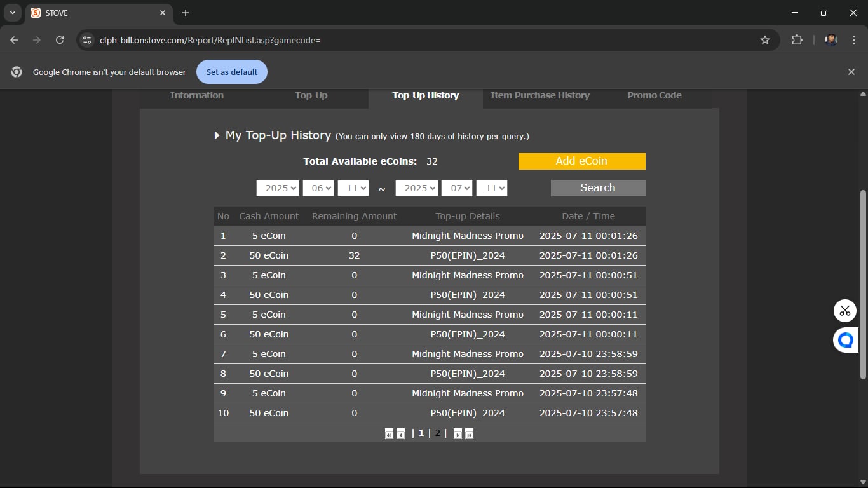This screenshot has width=868, height=488.
Task: Bookmark this page with the star icon
Action: [x=765, y=40]
